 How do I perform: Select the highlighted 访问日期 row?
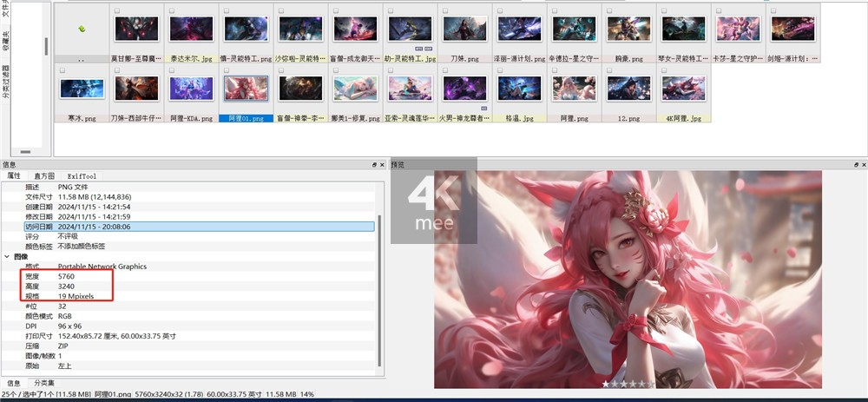[x=199, y=227]
